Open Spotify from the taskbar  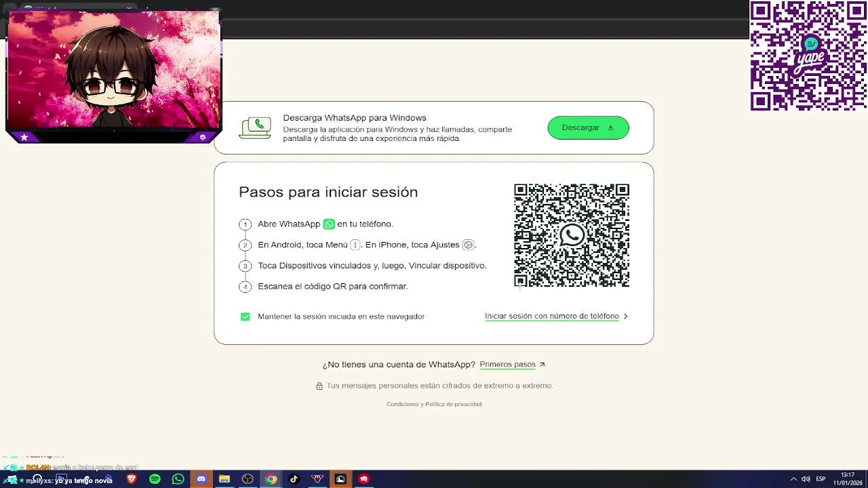(155, 479)
